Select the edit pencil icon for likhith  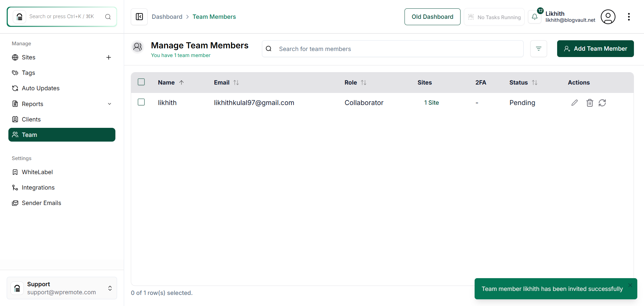575,103
